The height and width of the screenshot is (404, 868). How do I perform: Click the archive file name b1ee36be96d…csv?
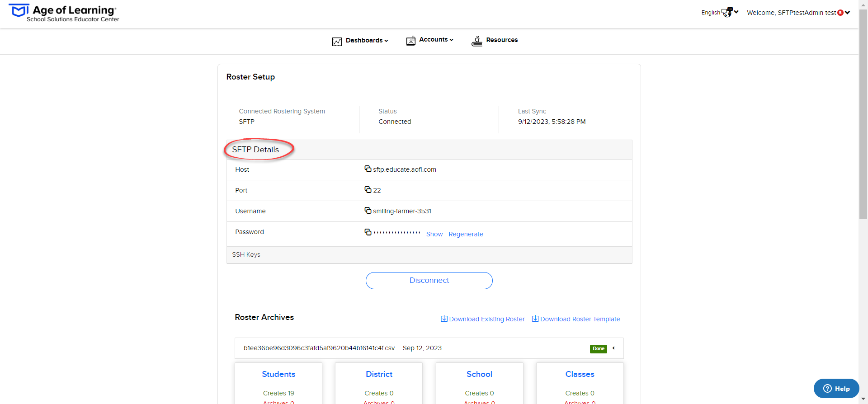tap(319, 348)
